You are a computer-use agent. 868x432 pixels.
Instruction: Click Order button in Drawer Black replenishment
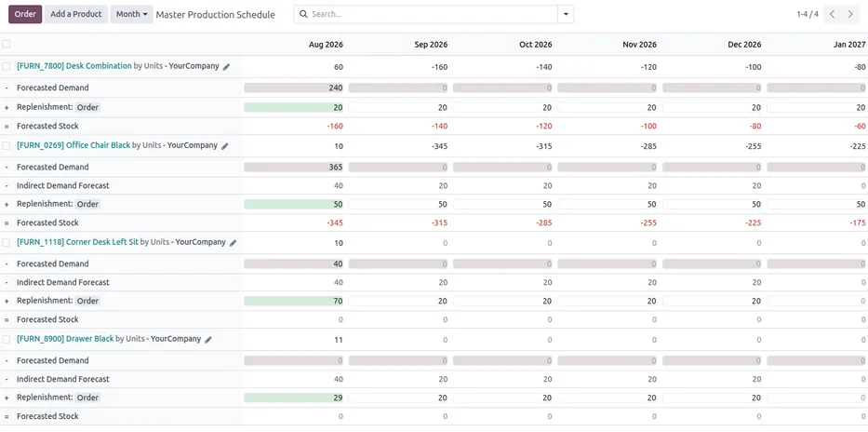[x=87, y=398]
